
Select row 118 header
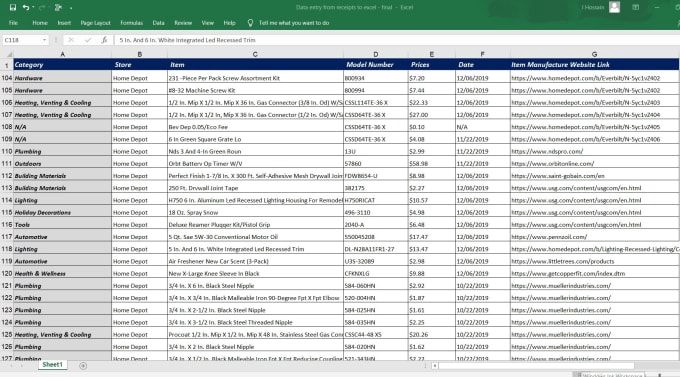7,249
